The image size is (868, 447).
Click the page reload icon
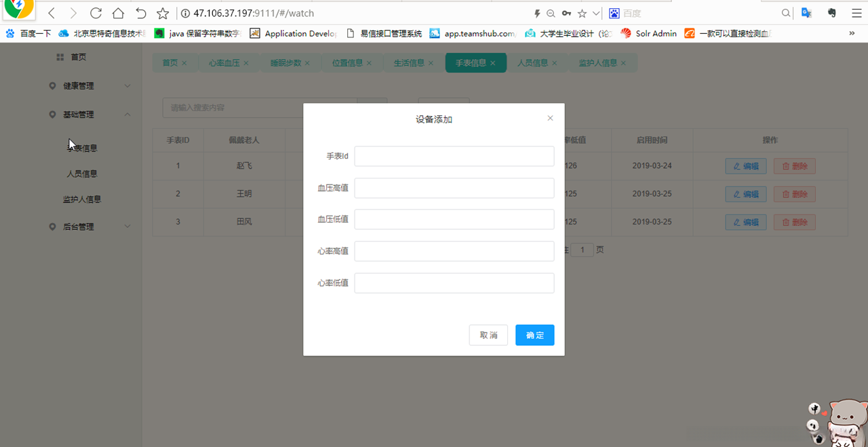95,12
